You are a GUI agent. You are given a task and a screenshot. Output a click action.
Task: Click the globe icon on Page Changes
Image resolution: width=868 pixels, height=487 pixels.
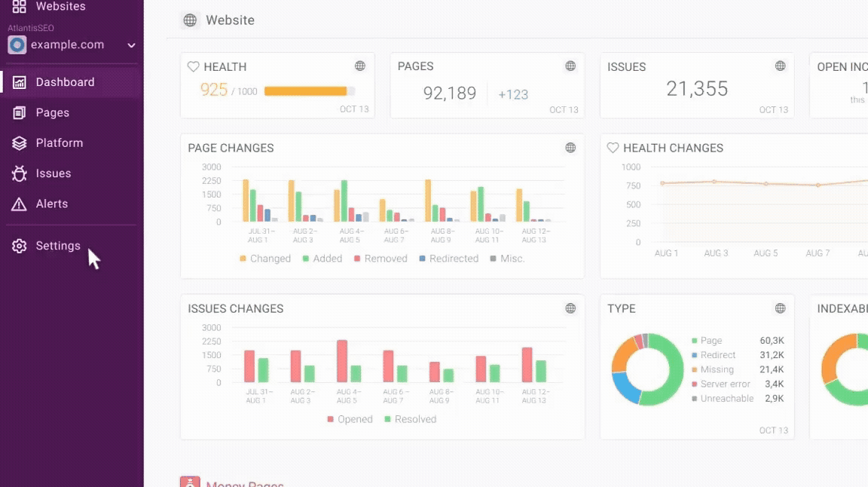[x=570, y=147]
